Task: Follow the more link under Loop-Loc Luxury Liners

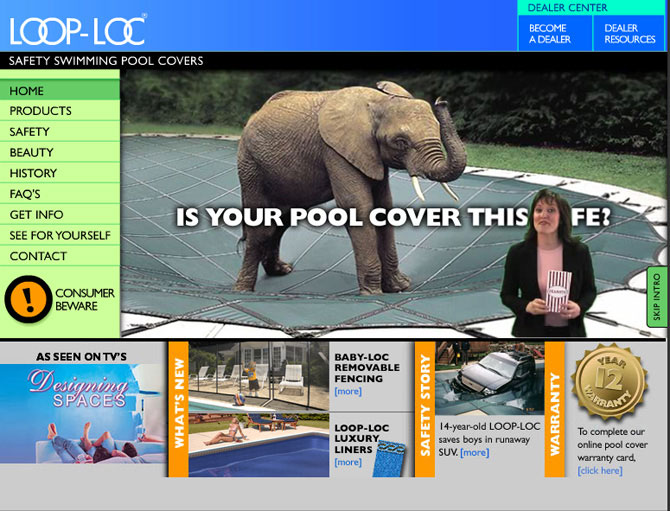Action: coord(348,462)
